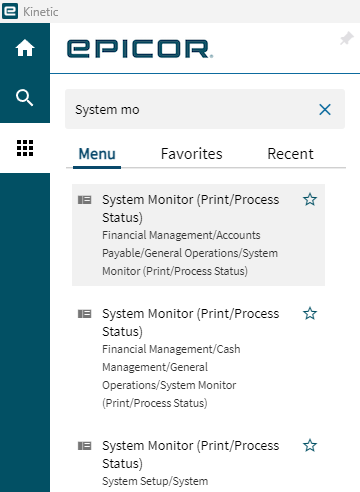Open the apps grid menu icon
This screenshot has height=492, width=360.
coord(25,148)
